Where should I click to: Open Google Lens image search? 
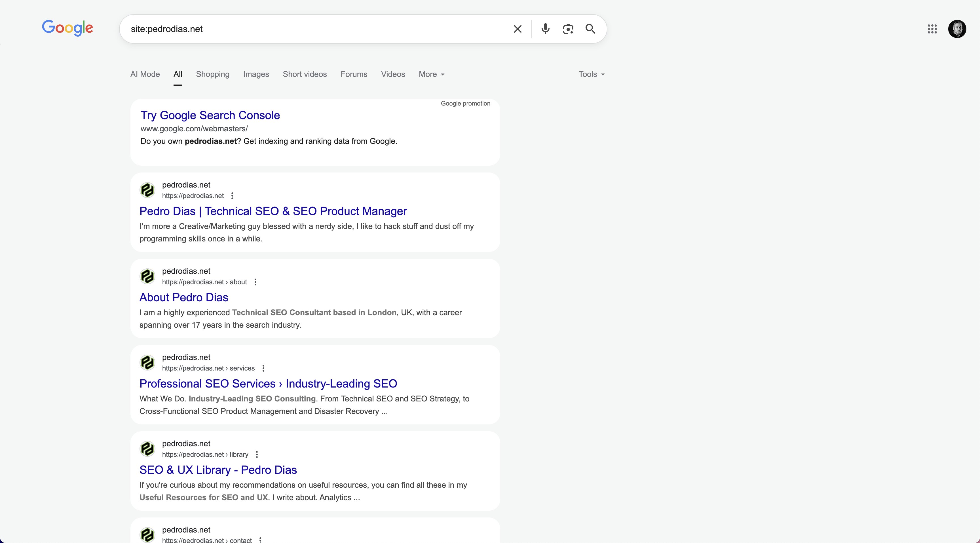coord(568,29)
